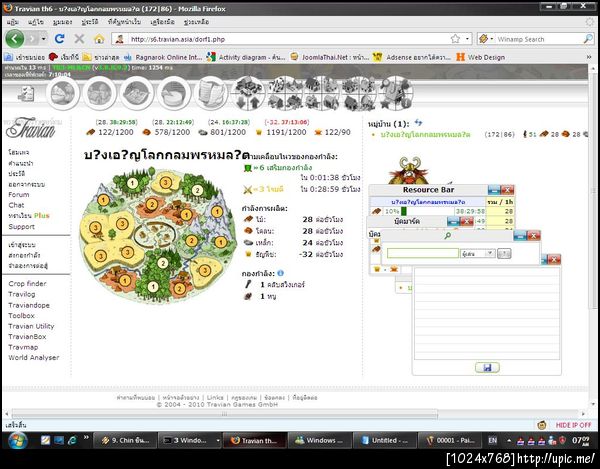Click the checklist icon left of nav circles

pos(26,93)
